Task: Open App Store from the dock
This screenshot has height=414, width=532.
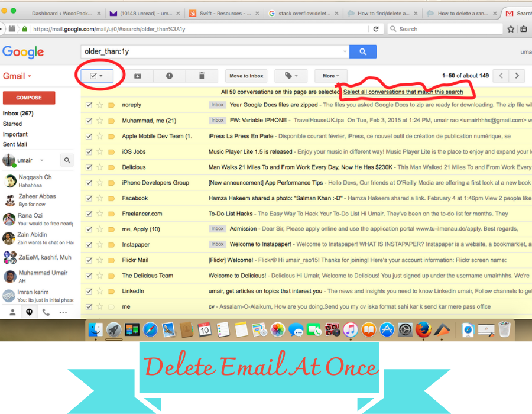Action: (x=387, y=329)
